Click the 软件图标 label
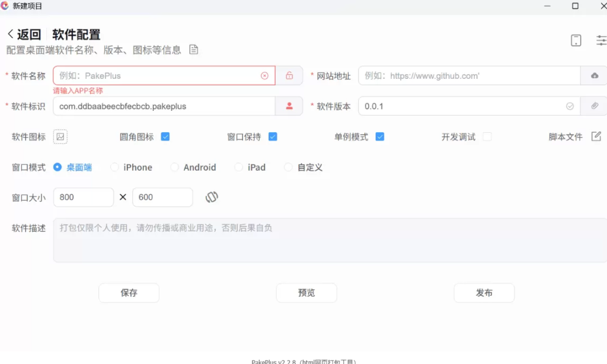Viewport: 607px width, 364px height. 28,137
